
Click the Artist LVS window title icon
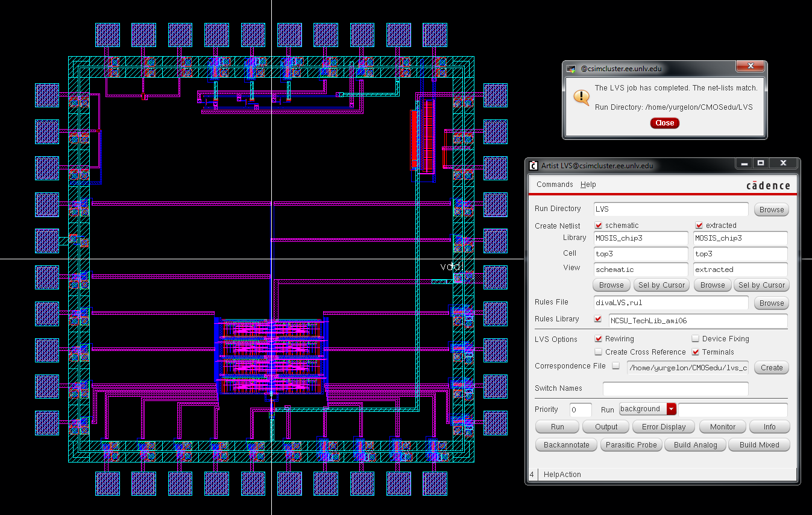pyautogui.click(x=533, y=165)
